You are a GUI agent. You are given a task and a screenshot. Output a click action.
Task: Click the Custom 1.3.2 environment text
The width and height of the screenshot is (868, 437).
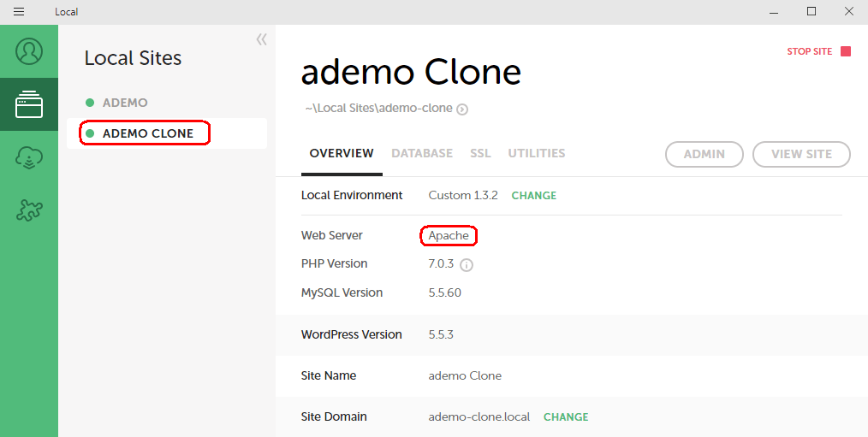click(463, 195)
